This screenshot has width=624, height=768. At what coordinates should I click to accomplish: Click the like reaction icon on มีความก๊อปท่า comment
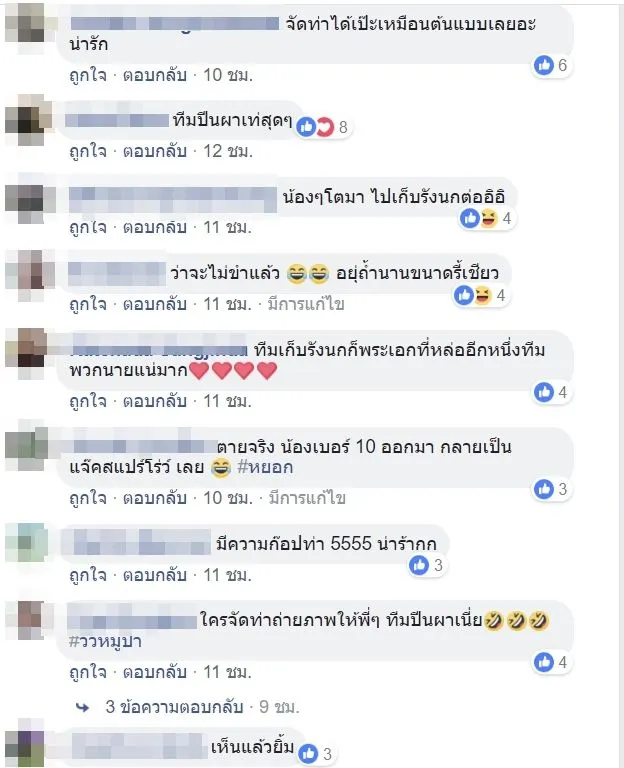coord(419,565)
